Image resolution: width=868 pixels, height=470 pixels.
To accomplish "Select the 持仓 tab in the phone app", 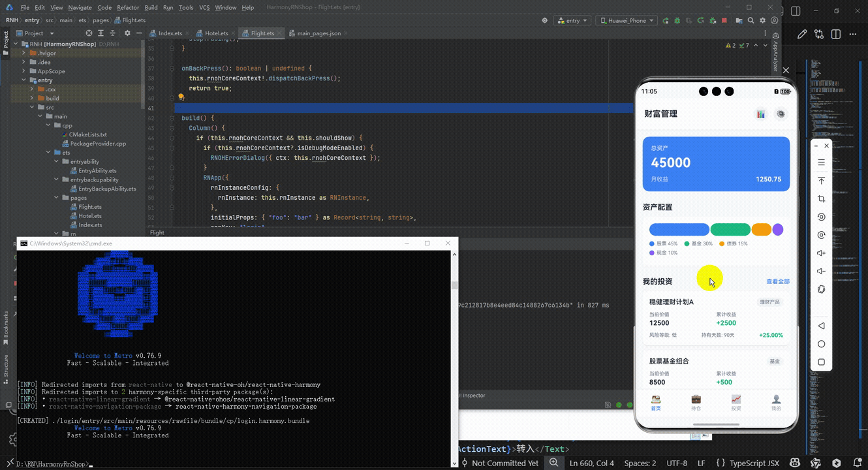I will click(x=696, y=402).
